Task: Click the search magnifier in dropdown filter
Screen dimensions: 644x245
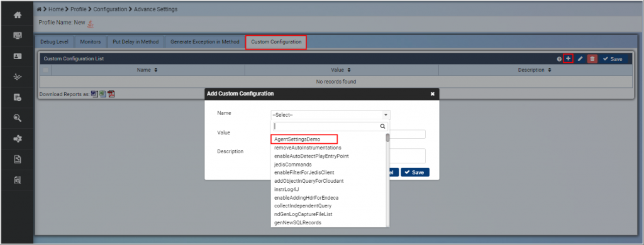Action: pos(383,126)
